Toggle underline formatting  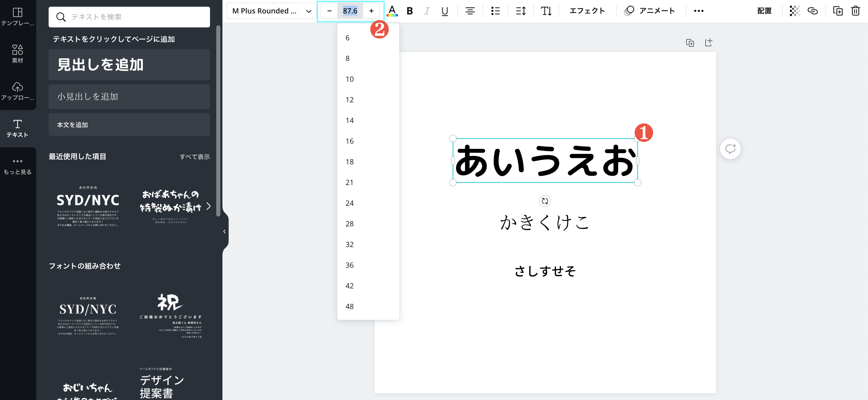(445, 11)
